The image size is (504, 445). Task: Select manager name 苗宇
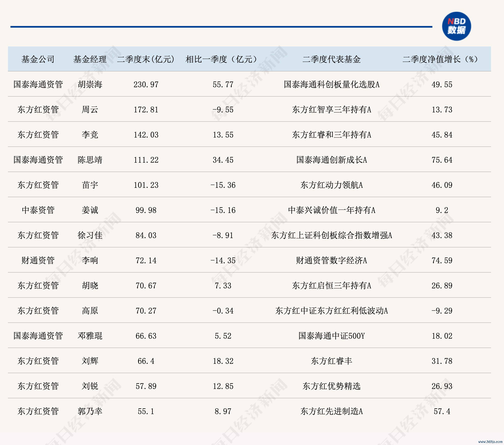[90, 185]
